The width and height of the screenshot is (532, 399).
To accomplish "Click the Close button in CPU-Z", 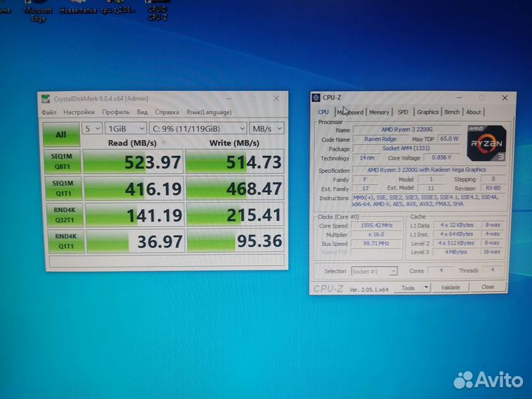I will click(x=488, y=287).
